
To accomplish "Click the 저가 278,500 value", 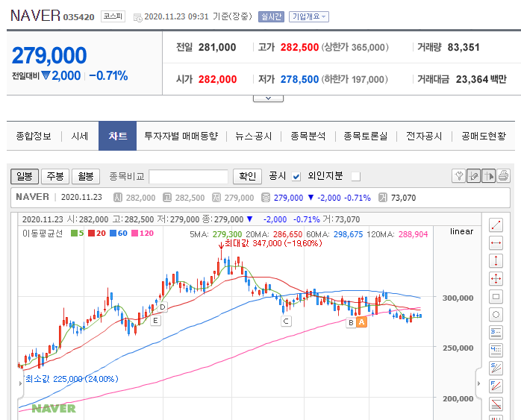I will point(299,79).
